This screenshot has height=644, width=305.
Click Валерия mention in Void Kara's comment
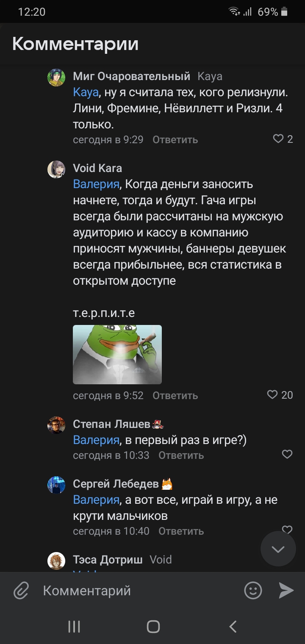pyautogui.click(x=96, y=184)
